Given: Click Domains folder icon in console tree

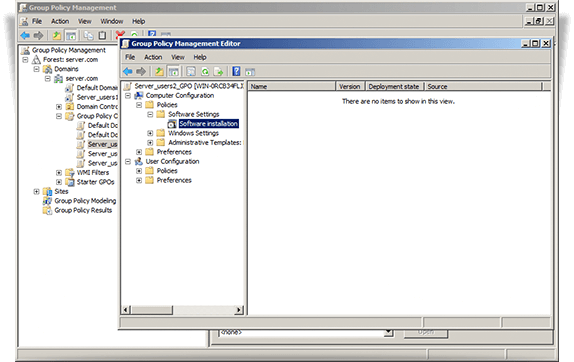Looking at the screenshot, I should pos(47,69).
